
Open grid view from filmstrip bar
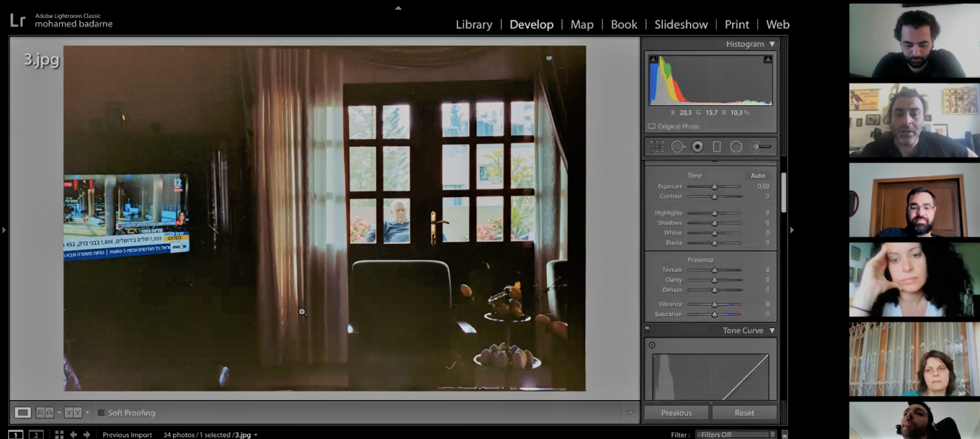pos(59,435)
